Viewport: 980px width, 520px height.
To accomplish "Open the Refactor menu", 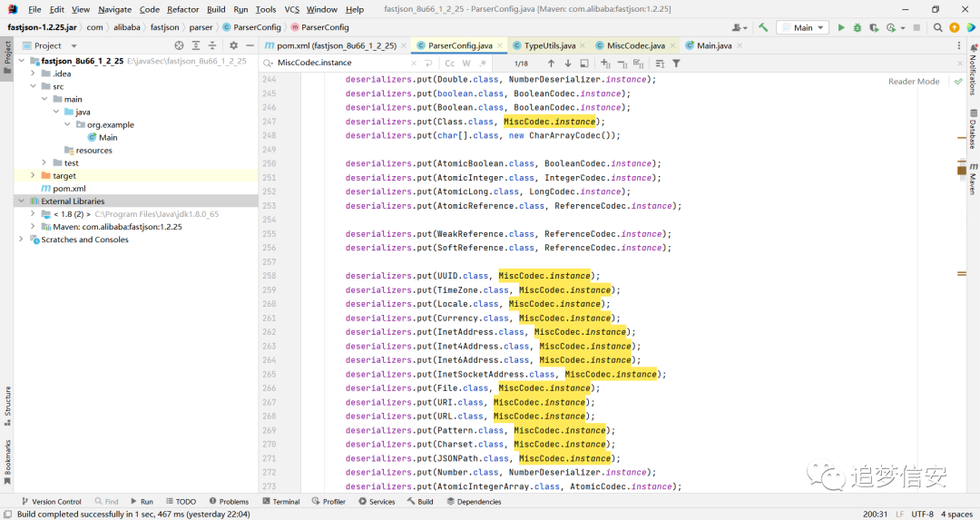I will [x=182, y=9].
